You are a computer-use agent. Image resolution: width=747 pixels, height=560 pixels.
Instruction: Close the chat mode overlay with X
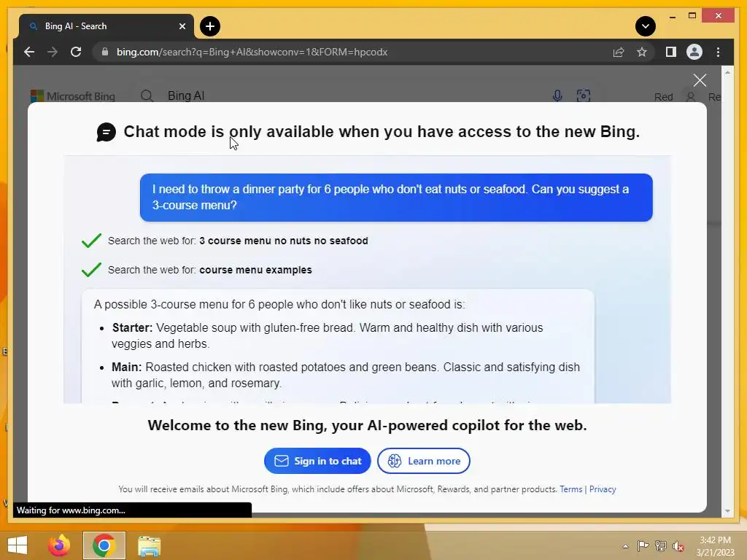(x=700, y=80)
